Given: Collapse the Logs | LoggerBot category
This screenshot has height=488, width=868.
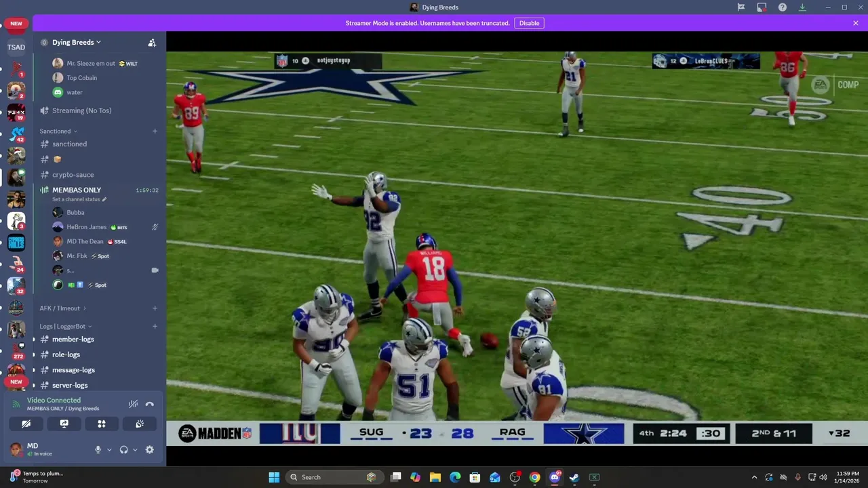Looking at the screenshot, I should point(65,327).
